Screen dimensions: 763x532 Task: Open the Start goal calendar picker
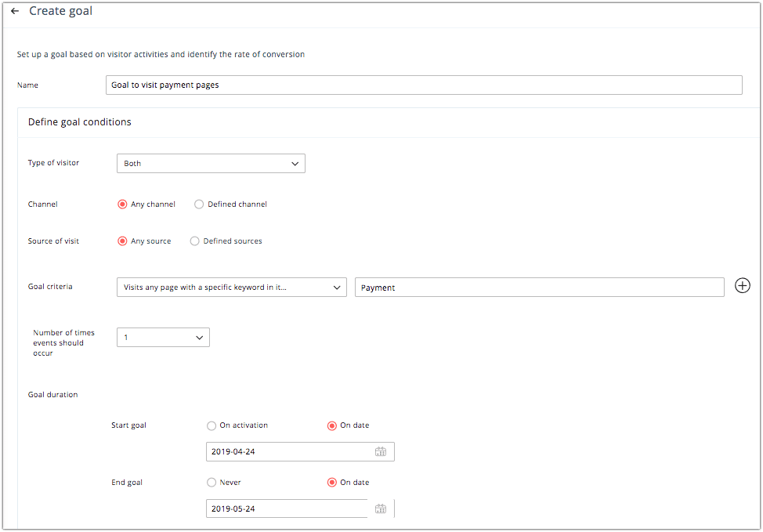[x=381, y=451]
